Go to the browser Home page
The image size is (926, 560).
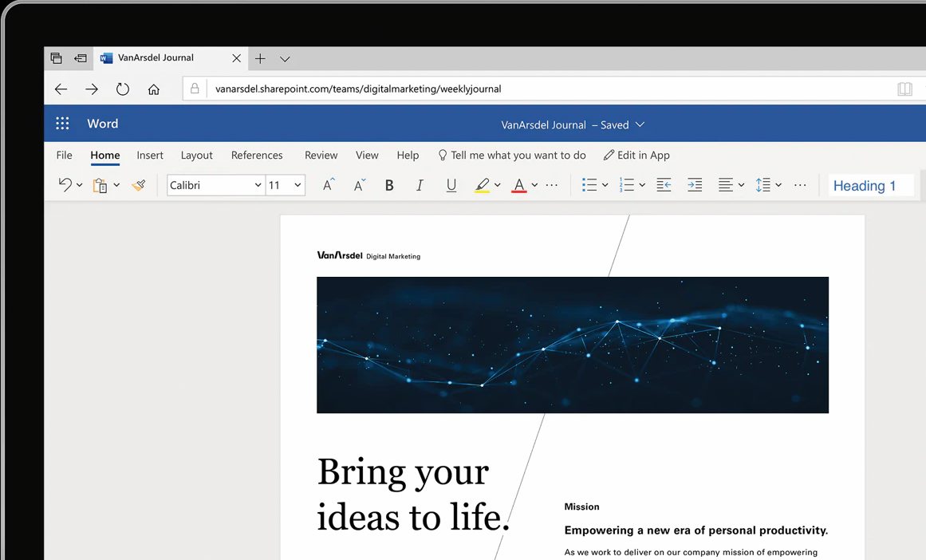tap(154, 89)
